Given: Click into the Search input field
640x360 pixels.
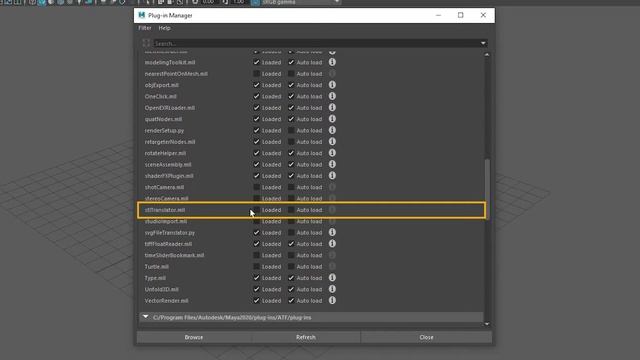Looking at the screenshot, I should tap(316, 43).
